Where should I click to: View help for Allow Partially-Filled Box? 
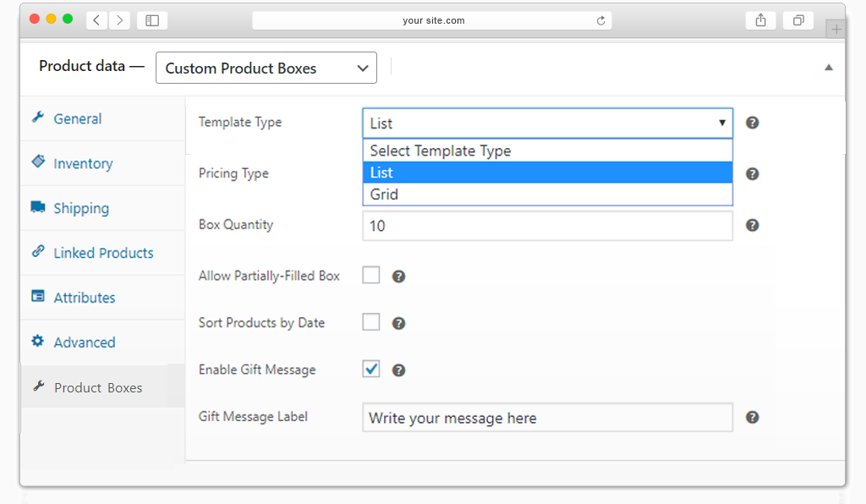(x=399, y=277)
